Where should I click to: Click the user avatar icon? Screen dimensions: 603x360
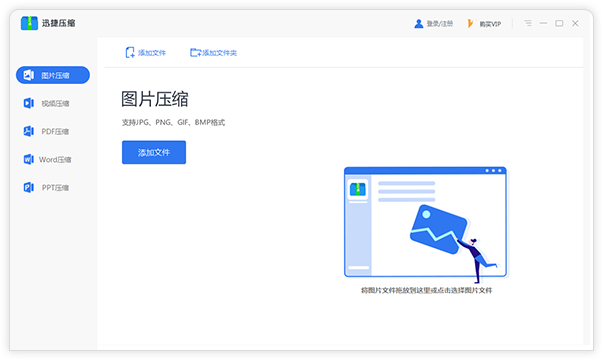[x=418, y=24]
